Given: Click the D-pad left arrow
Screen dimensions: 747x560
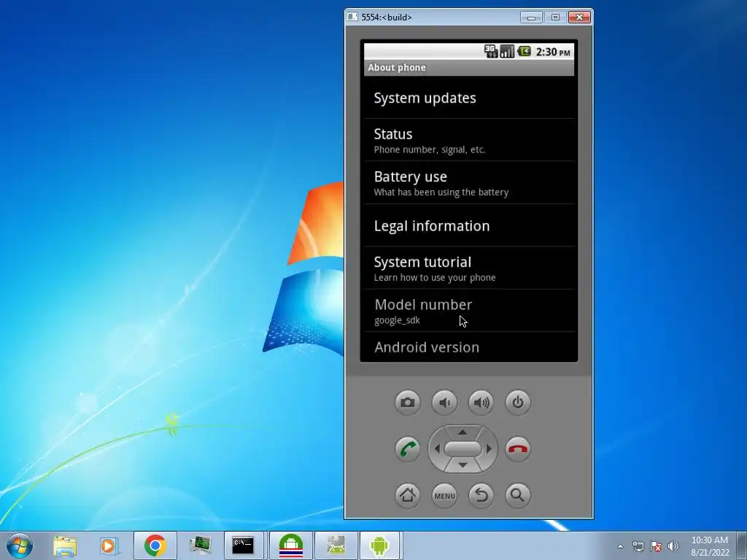Looking at the screenshot, I should point(437,448).
